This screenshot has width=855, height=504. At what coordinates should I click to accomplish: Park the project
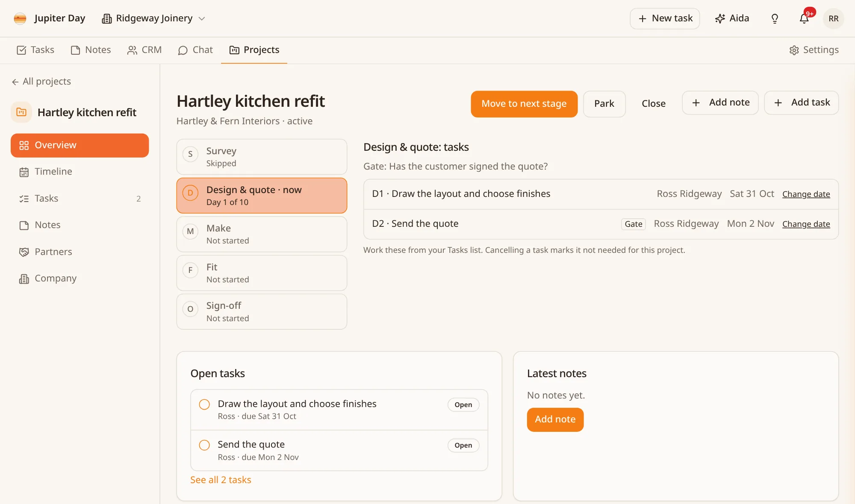(604, 104)
